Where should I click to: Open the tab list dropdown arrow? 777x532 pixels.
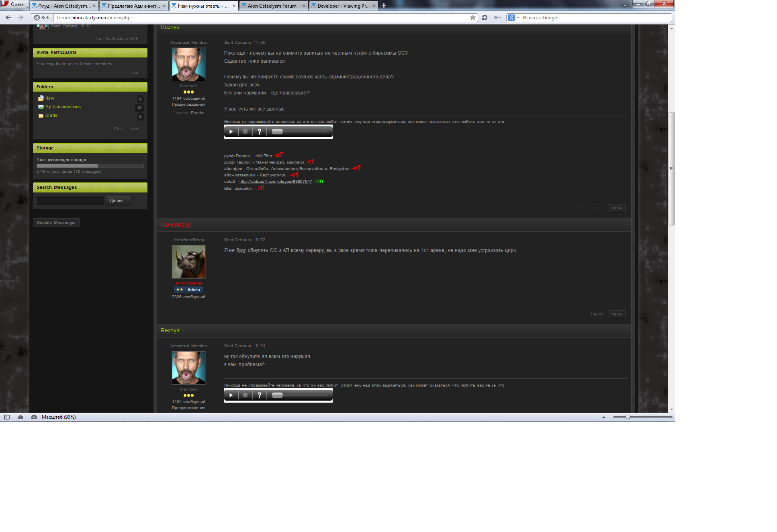point(624,6)
